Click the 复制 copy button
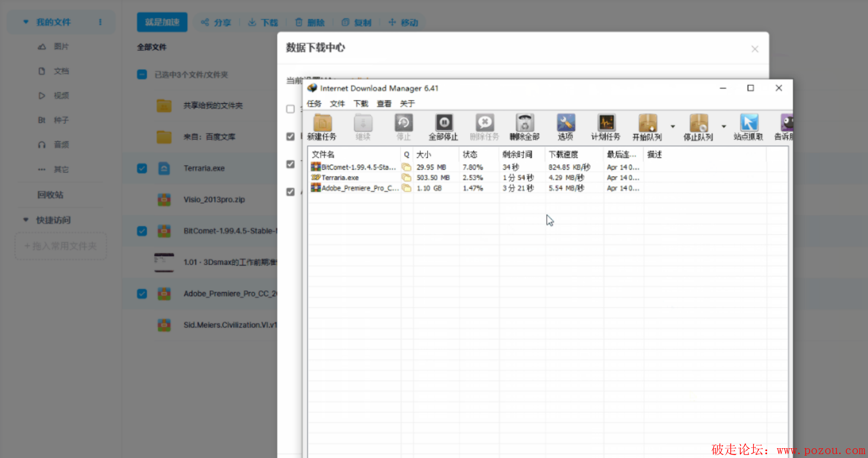This screenshot has height=458, width=868. pyautogui.click(x=356, y=22)
